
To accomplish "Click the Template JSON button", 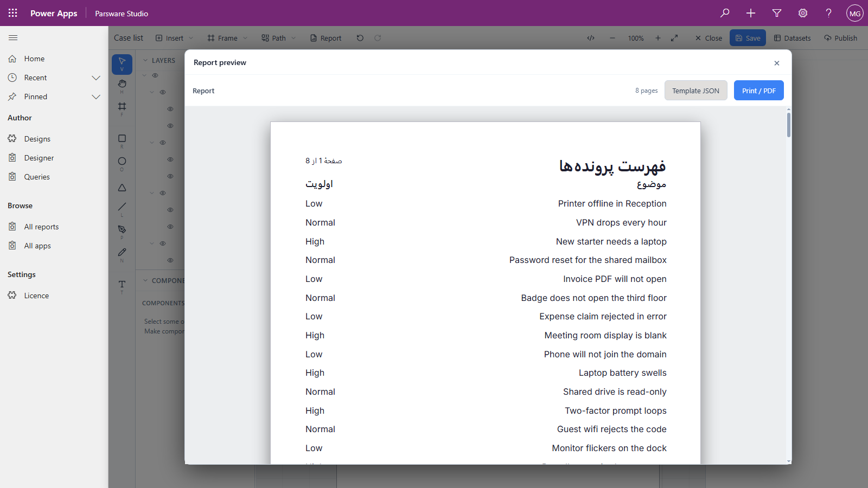I will (696, 91).
